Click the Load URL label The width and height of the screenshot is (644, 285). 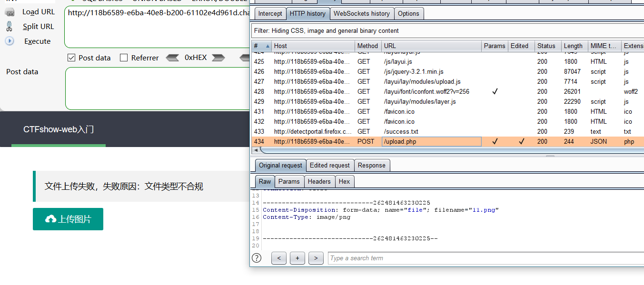(x=39, y=12)
